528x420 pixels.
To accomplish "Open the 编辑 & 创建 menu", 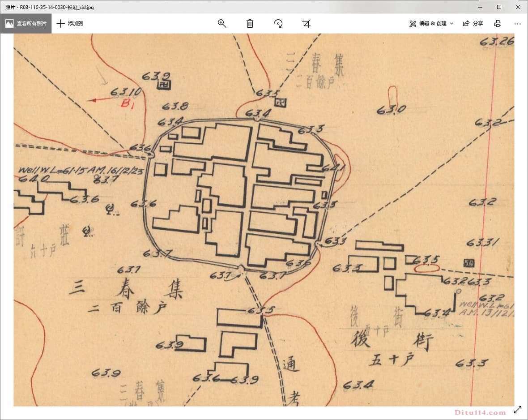I will [432, 23].
